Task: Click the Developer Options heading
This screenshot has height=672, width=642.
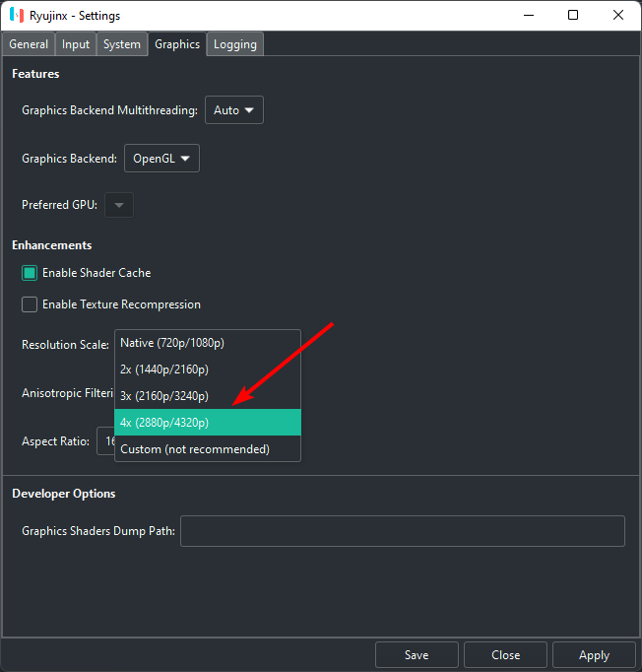Action: pyautogui.click(x=64, y=494)
